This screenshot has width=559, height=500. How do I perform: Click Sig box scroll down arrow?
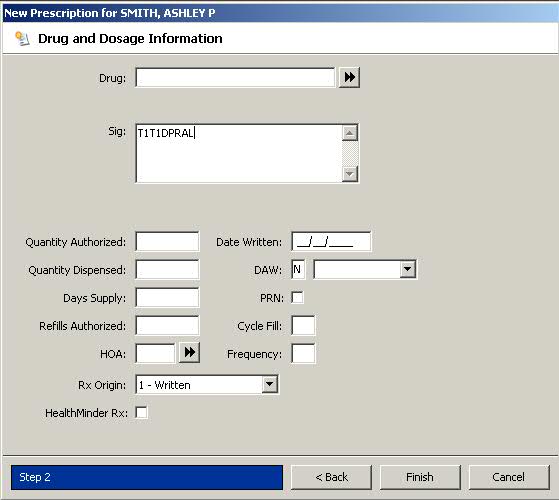350,174
